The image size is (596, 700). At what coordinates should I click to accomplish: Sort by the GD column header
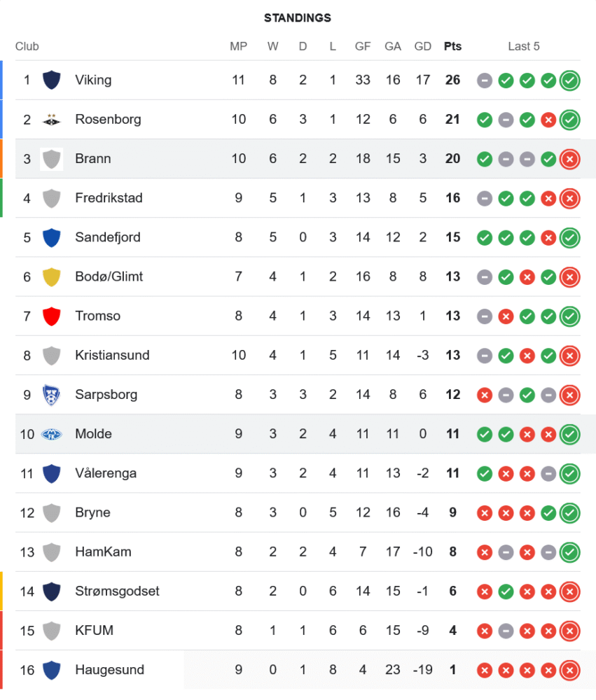point(422,46)
